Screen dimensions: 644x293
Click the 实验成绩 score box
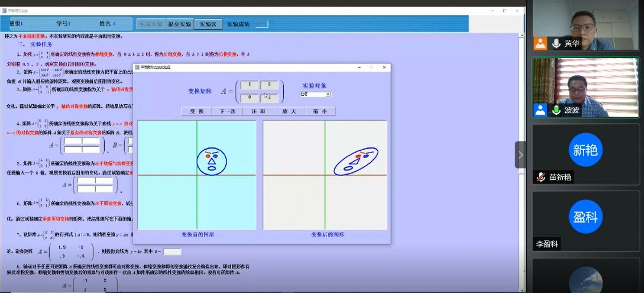262,24
